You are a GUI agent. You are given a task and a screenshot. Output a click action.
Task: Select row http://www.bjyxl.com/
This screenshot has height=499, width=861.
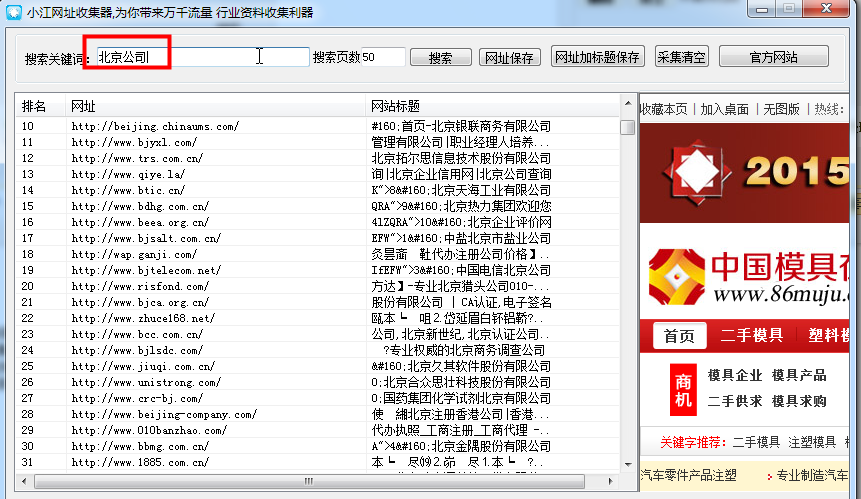(x=318, y=142)
